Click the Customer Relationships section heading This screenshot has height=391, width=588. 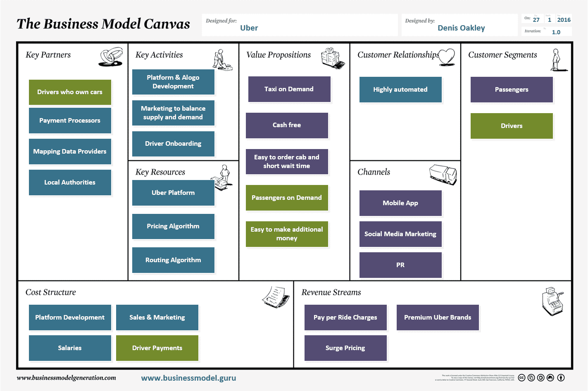tap(398, 55)
